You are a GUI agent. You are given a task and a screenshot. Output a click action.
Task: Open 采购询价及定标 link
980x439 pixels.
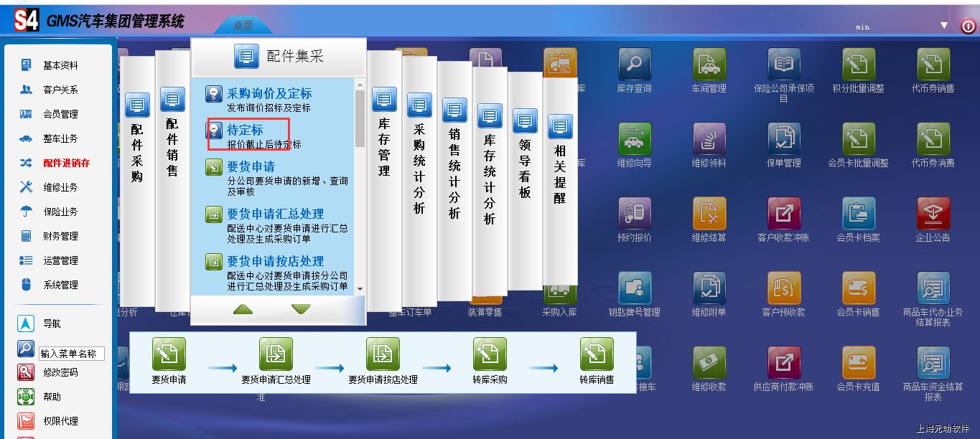click(x=269, y=94)
